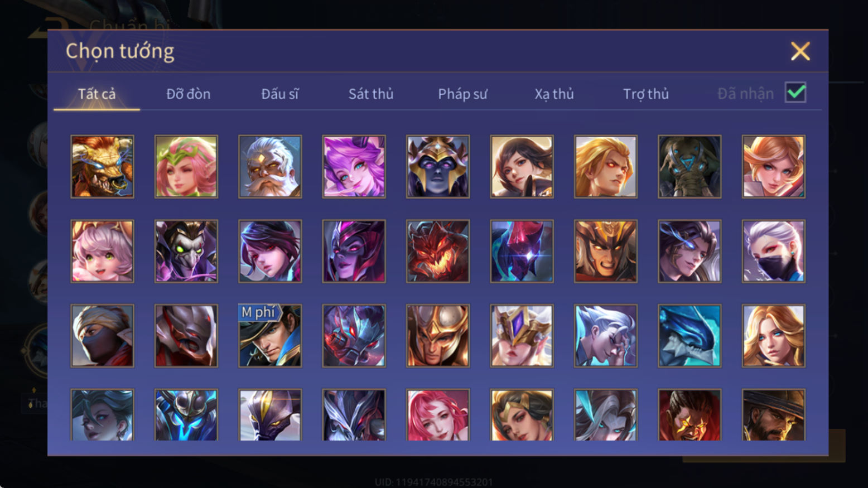Open the Trợ thủ tab
Viewport: 868px width, 488px height.
(x=646, y=94)
